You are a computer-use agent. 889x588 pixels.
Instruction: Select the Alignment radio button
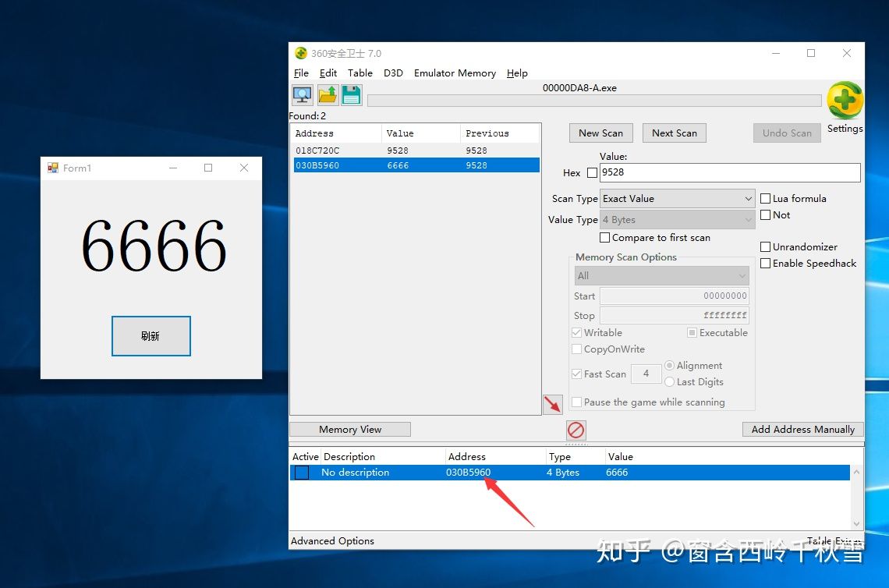(670, 365)
